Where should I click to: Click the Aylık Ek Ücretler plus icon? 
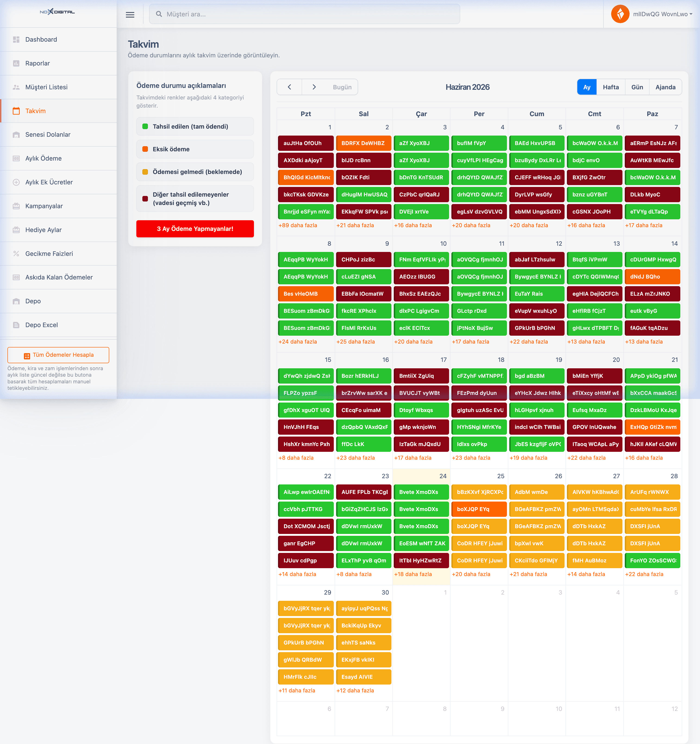(16, 182)
